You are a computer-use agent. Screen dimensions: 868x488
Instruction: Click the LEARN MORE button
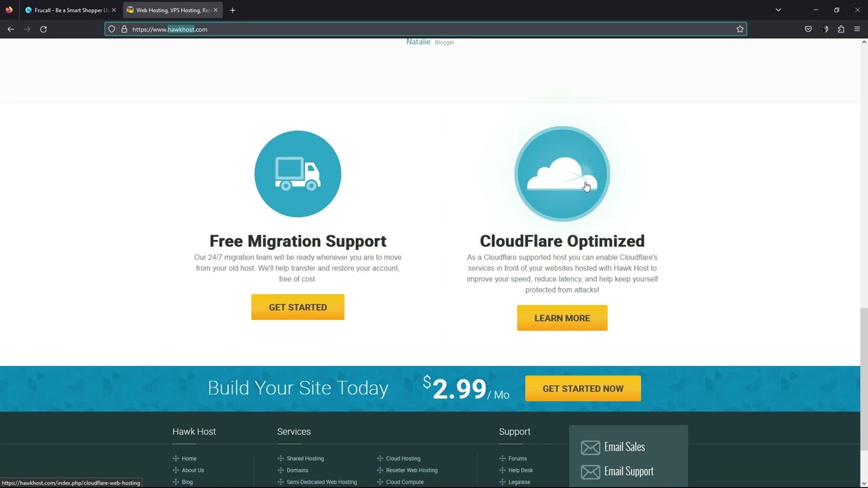point(562,318)
